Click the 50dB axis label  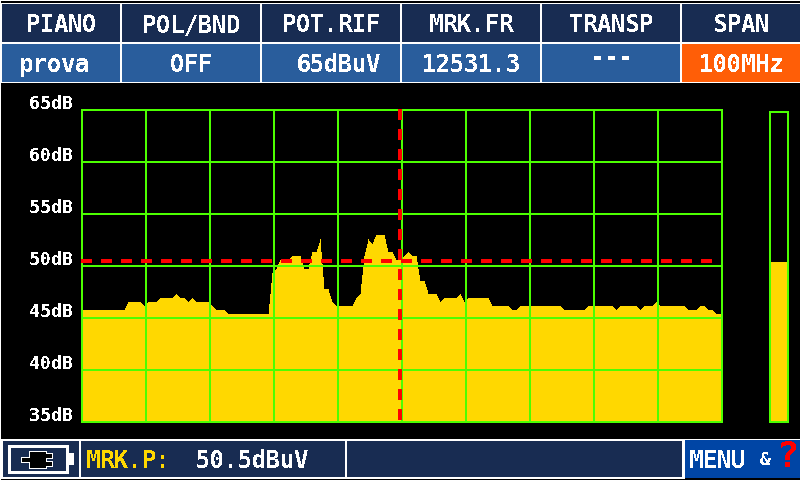51,259
